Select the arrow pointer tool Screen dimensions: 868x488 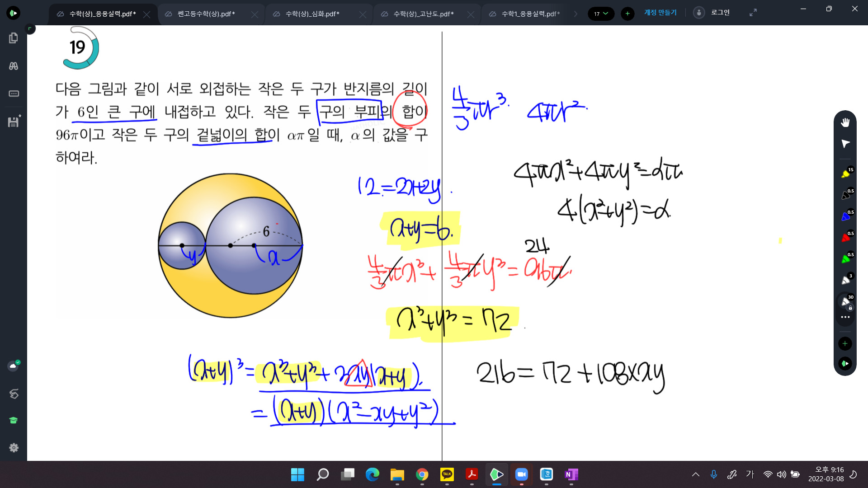[845, 144]
